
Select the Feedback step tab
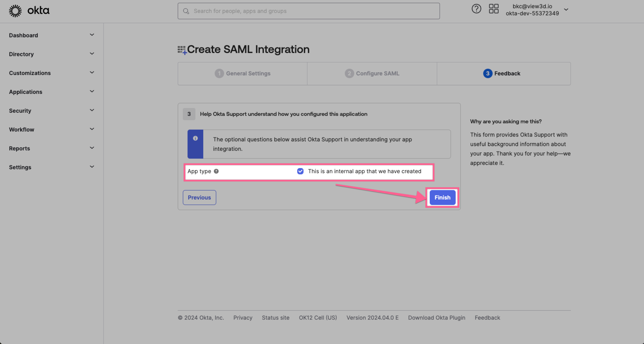(504, 73)
